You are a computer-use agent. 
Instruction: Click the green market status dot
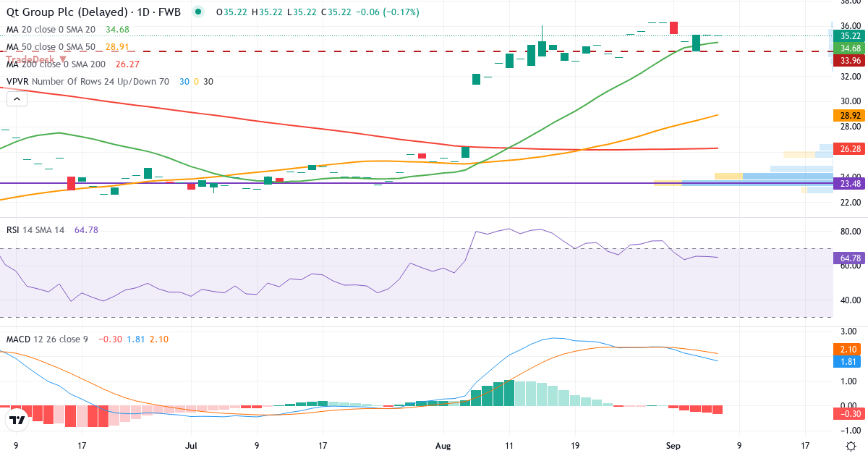click(198, 12)
